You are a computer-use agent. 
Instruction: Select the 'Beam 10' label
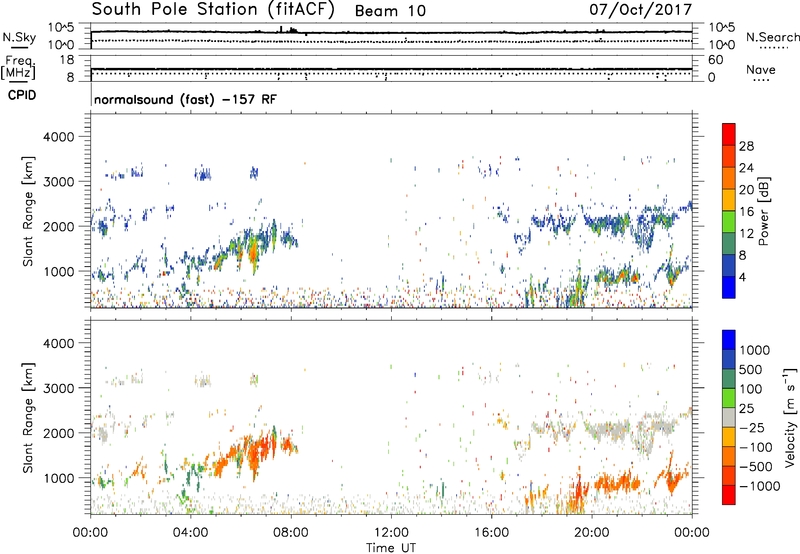click(390, 11)
